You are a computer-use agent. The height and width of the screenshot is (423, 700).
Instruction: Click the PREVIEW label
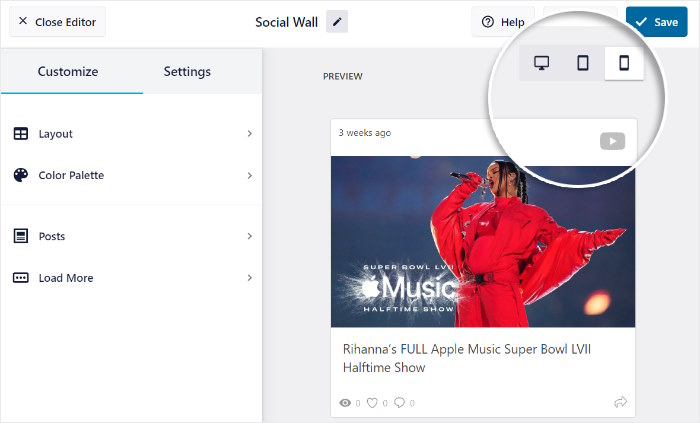(x=343, y=76)
